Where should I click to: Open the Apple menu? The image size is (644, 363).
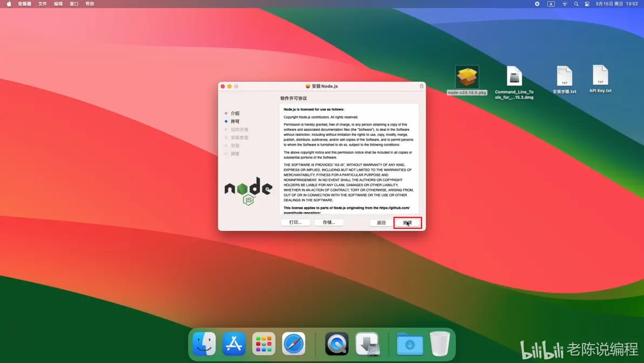pyautogui.click(x=9, y=4)
